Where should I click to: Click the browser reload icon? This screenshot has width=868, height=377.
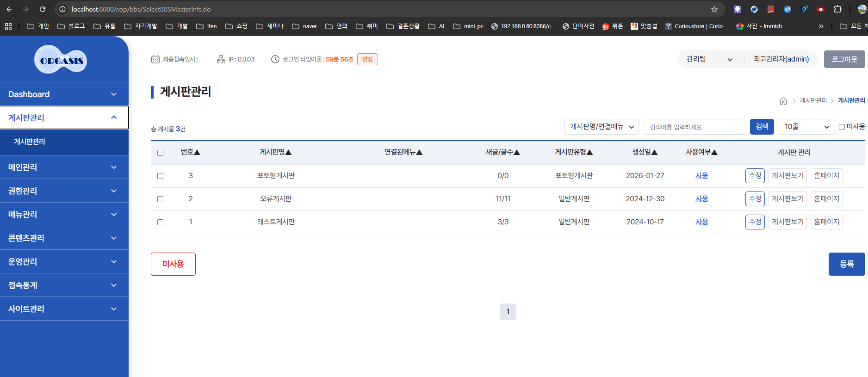(43, 9)
